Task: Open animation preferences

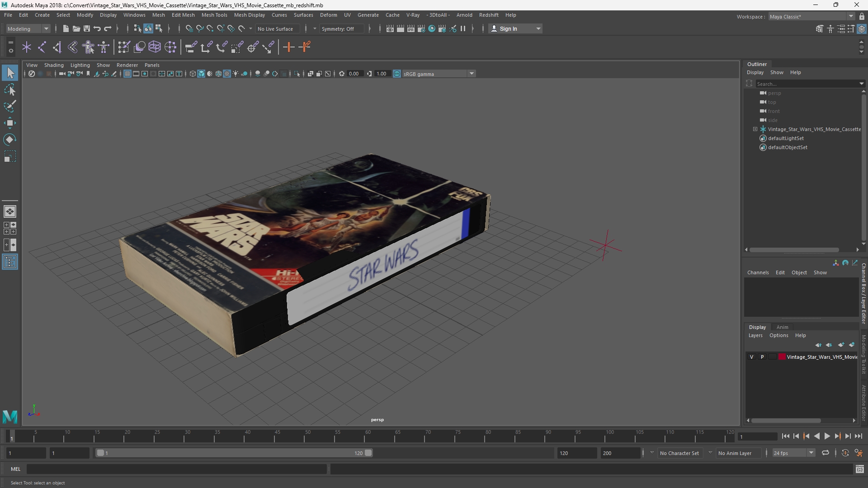Action: (859, 453)
